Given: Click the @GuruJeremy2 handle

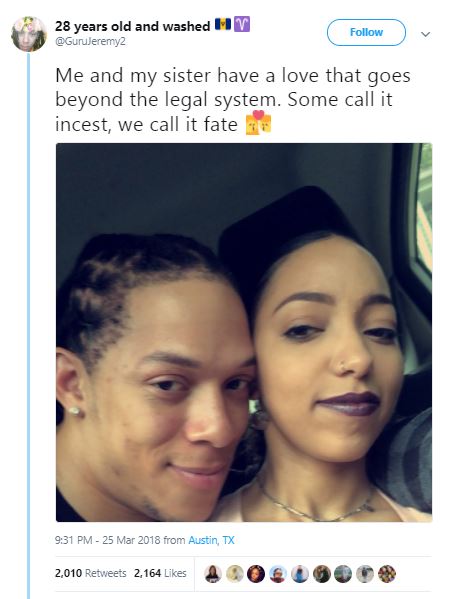Looking at the screenshot, I should (x=91, y=41).
